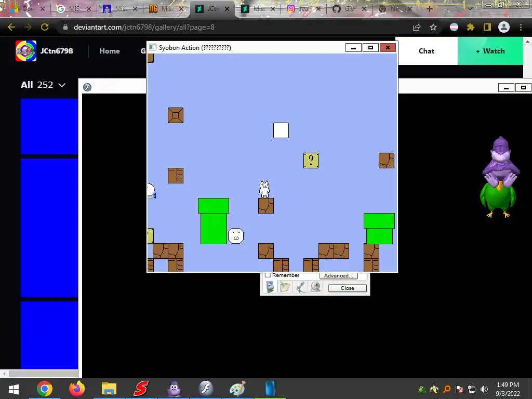Open Firefox from the taskbar
Viewport: 532px width, 399px height.
(77, 389)
